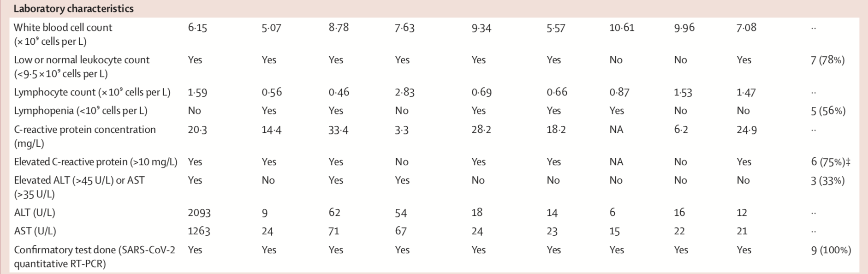Image resolution: width=868 pixels, height=274 pixels.
Task: Click the C-reactive protein value 33·4
Action: 339,130
